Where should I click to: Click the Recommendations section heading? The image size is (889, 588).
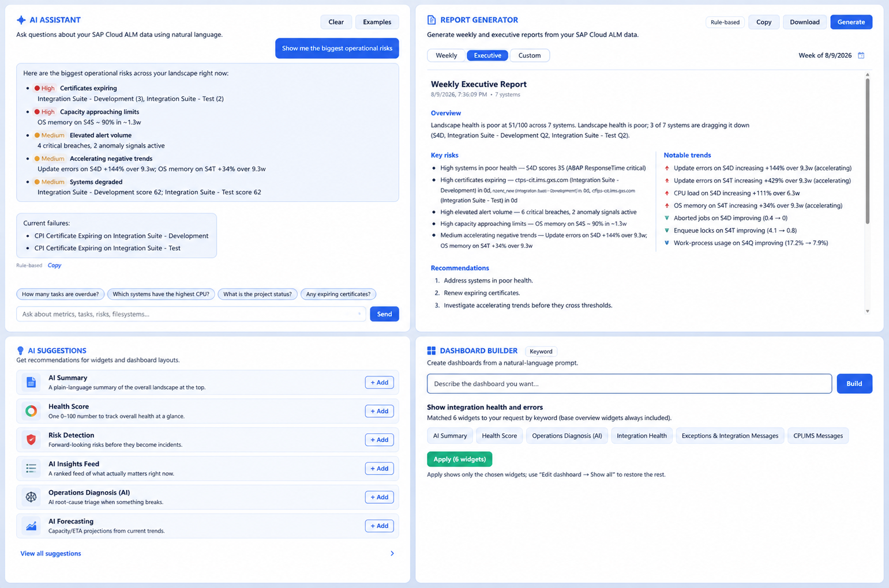point(460,268)
